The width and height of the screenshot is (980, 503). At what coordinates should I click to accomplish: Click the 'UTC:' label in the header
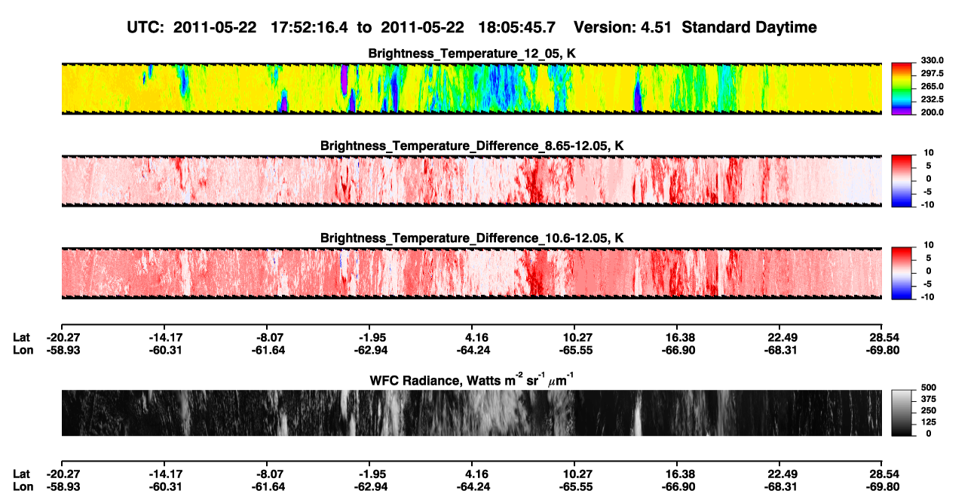click(145, 28)
